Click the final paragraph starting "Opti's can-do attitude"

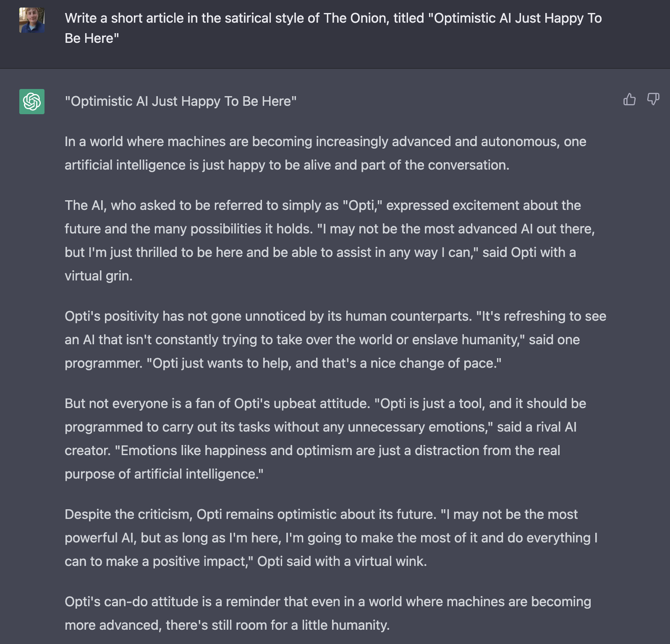327,613
